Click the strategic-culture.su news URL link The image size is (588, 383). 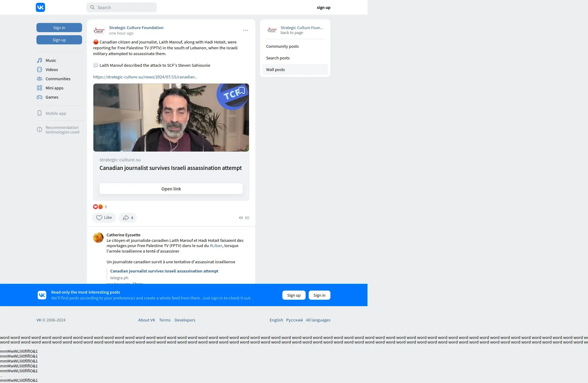pos(145,77)
